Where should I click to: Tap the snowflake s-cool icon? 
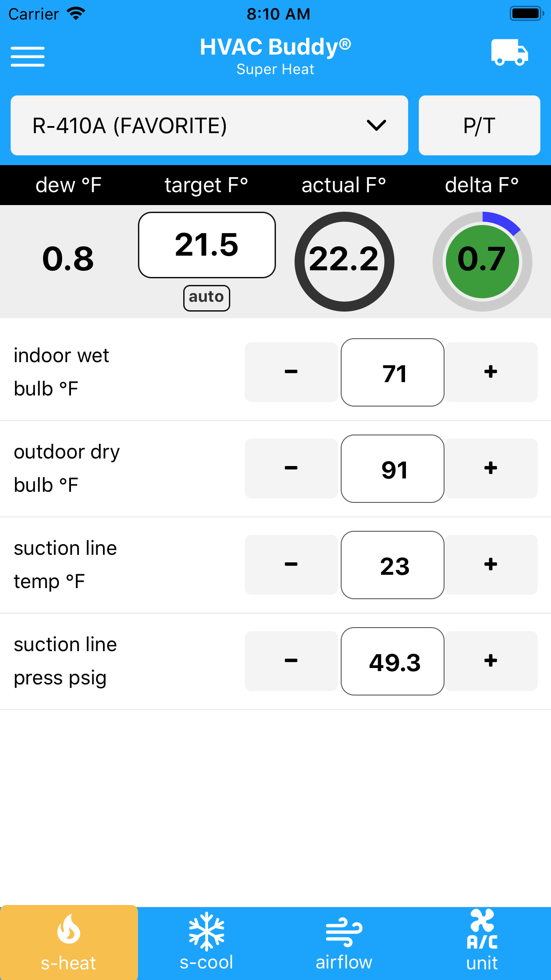[x=206, y=931]
